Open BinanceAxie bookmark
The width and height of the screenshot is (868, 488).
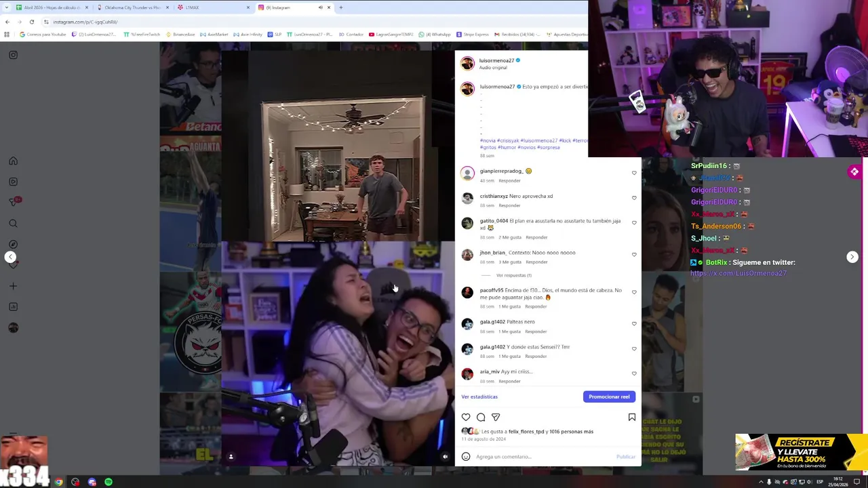pos(180,34)
